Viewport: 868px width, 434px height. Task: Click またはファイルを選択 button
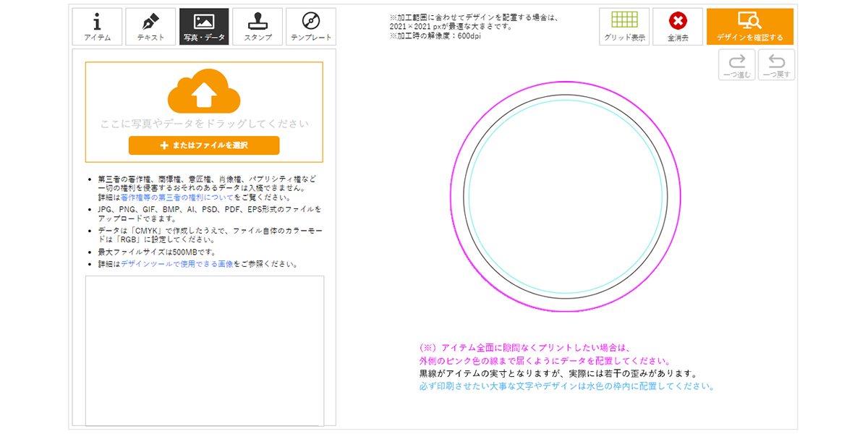pyautogui.click(x=204, y=145)
